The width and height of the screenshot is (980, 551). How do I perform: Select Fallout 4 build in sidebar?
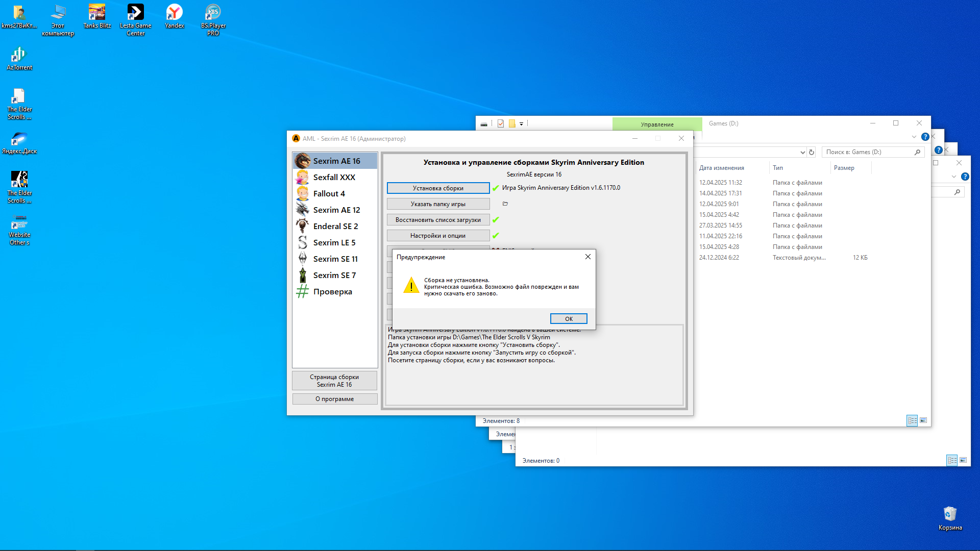329,193
